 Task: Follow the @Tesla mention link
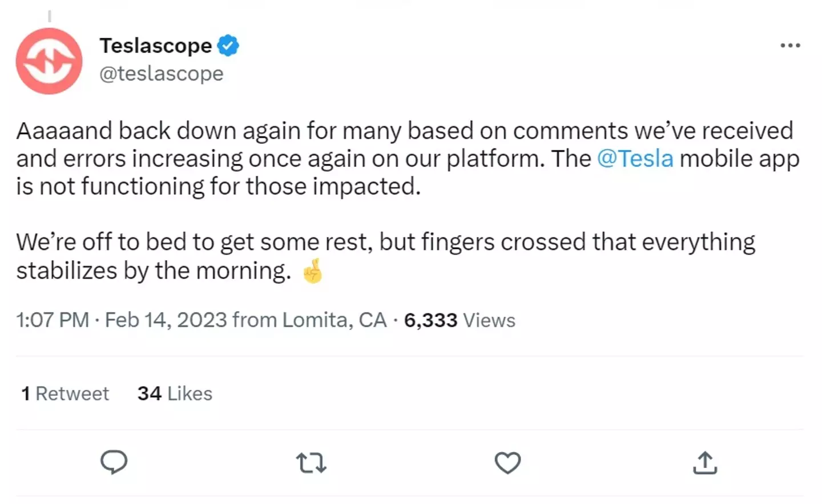[635, 159]
